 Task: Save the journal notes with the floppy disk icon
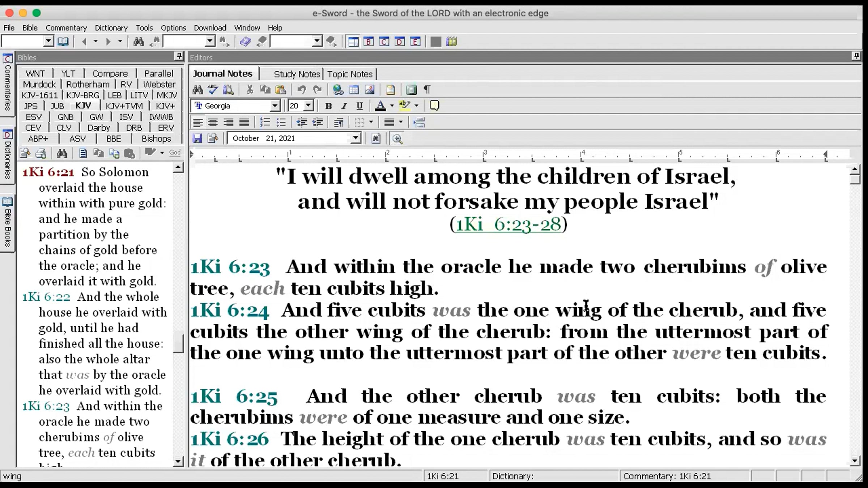197,138
